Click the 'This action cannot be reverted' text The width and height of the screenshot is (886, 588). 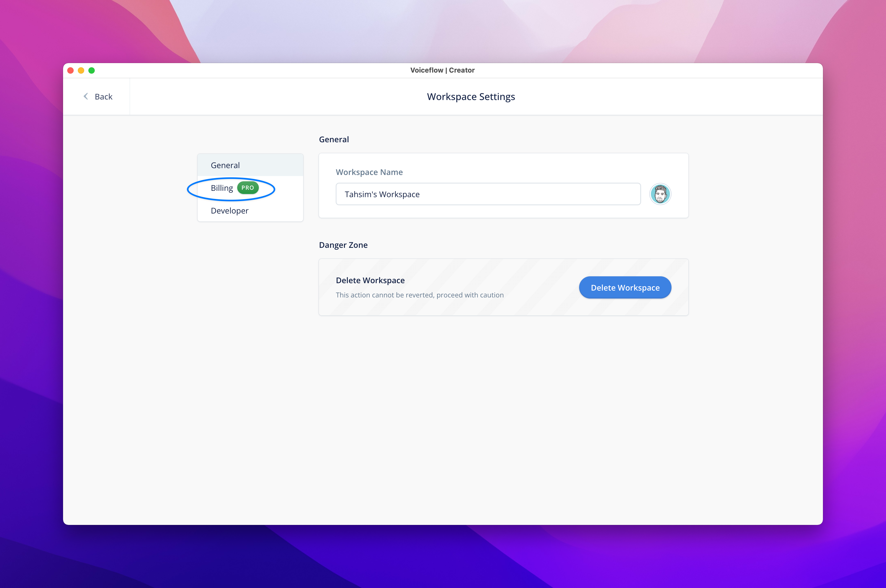tap(420, 295)
